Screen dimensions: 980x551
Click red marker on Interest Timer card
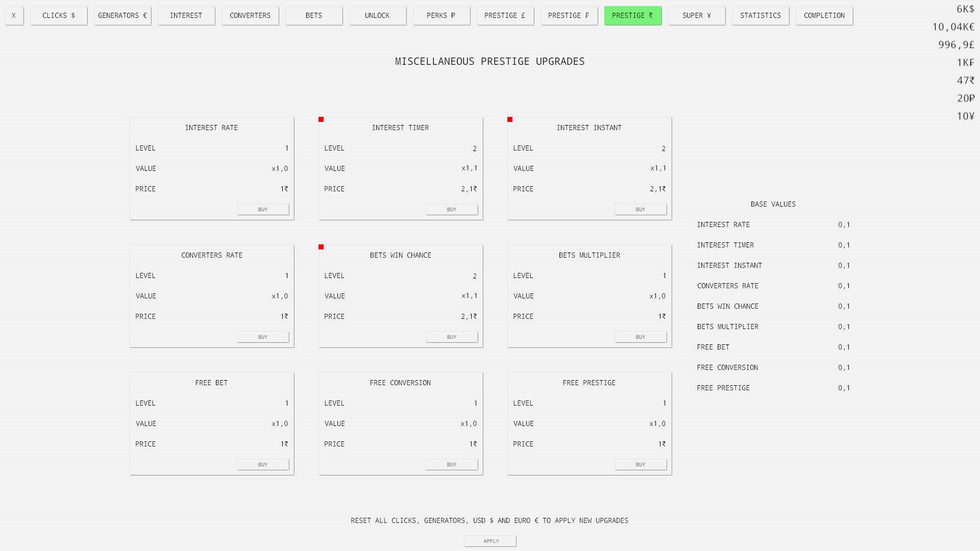(321, 119)
